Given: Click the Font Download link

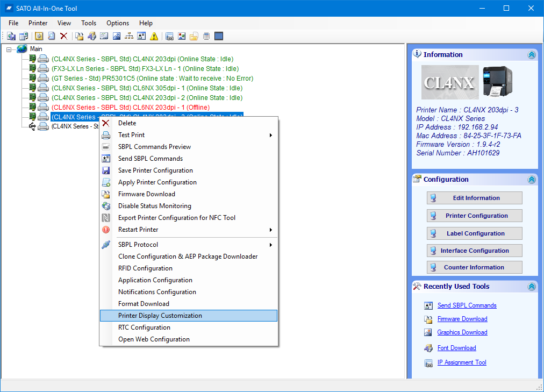Looking at the screenshot, I should 457,348.
